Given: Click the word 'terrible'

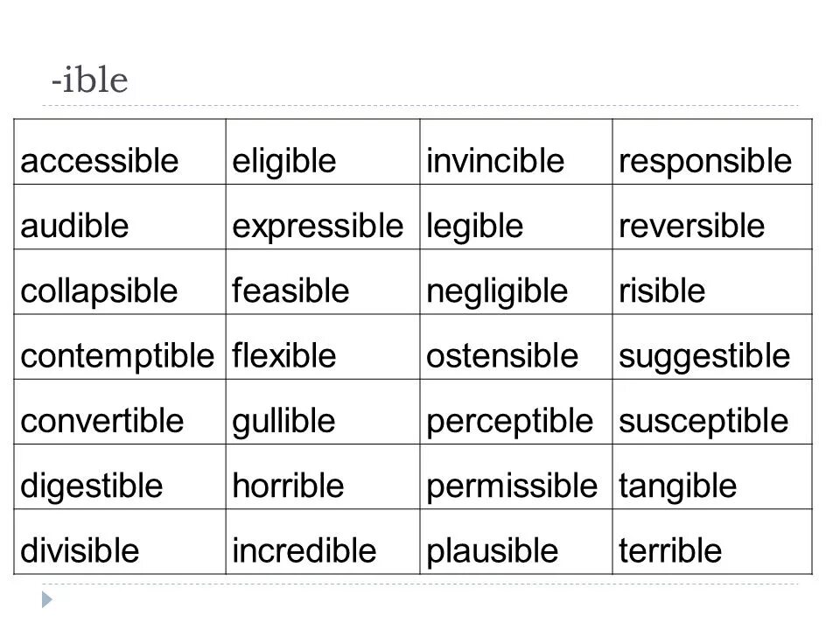Looking at the screenshot, I should click(x=670, y=550).
